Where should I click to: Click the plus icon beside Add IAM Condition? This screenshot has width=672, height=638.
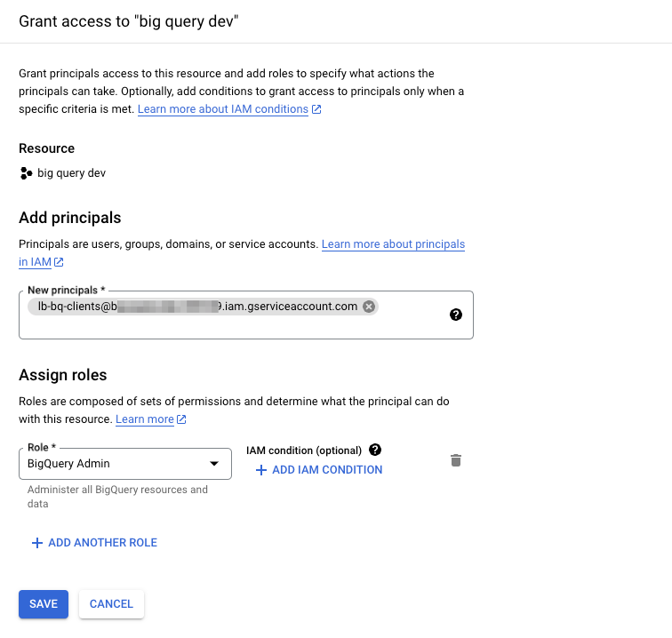261,470
